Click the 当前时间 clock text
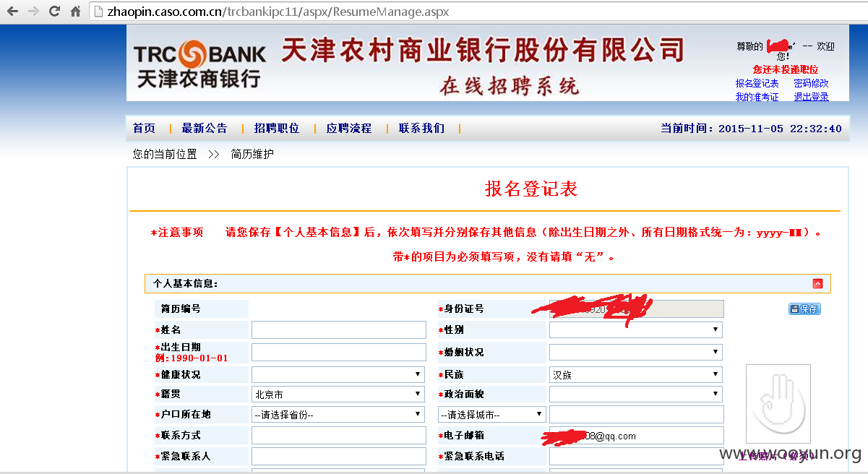Screen dimensions: 868x474 (751, 129)
